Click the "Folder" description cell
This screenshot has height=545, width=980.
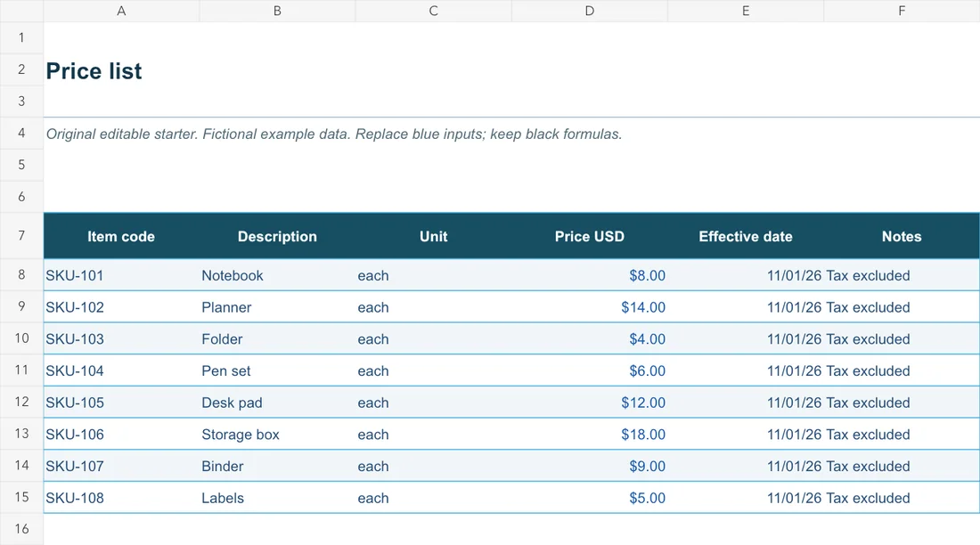[277, 339]
